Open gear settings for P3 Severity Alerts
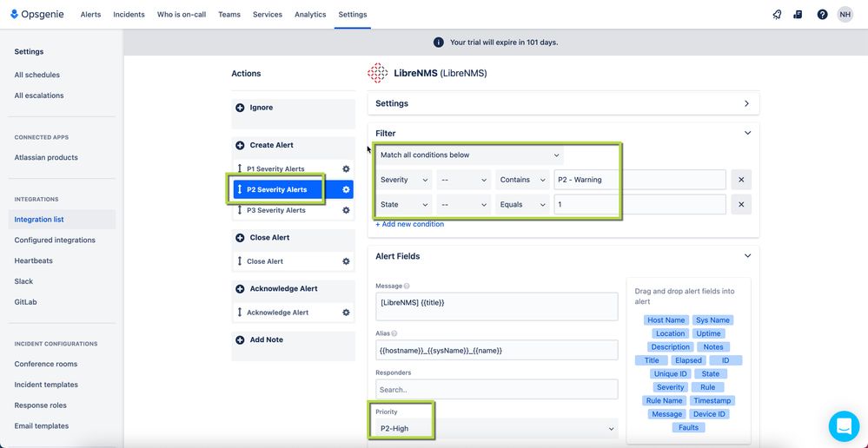 coord(346,210)
